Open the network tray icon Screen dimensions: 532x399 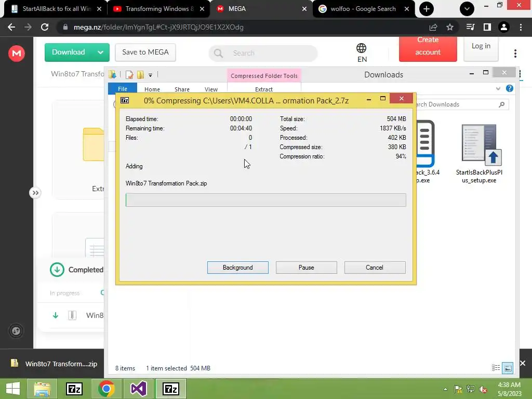coord(471,389)
